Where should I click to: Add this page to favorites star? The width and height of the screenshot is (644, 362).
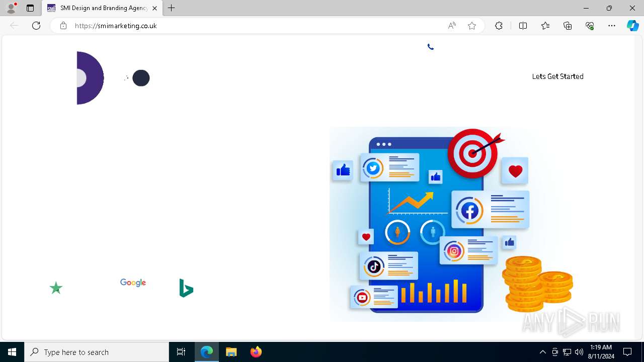coord(472,26)
